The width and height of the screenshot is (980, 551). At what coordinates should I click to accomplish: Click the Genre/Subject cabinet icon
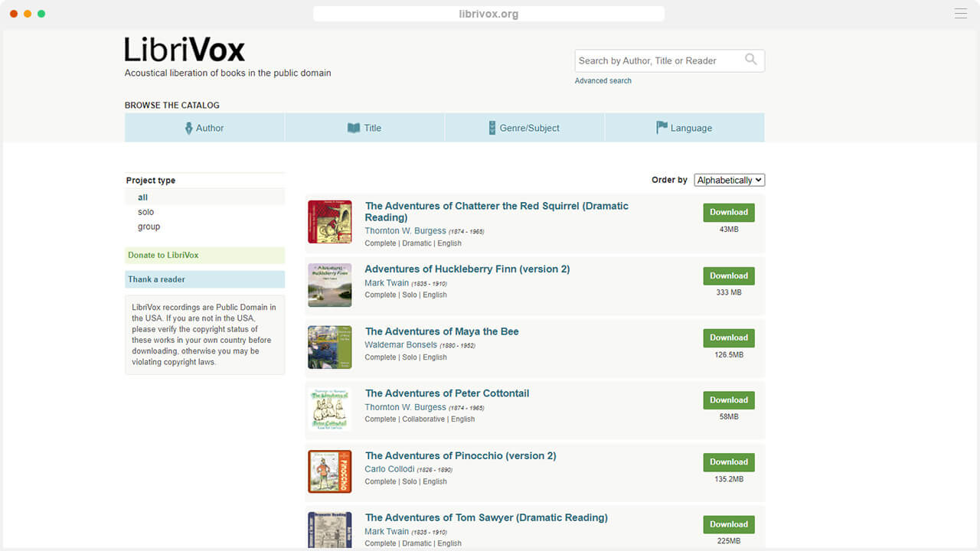[492, 129]
